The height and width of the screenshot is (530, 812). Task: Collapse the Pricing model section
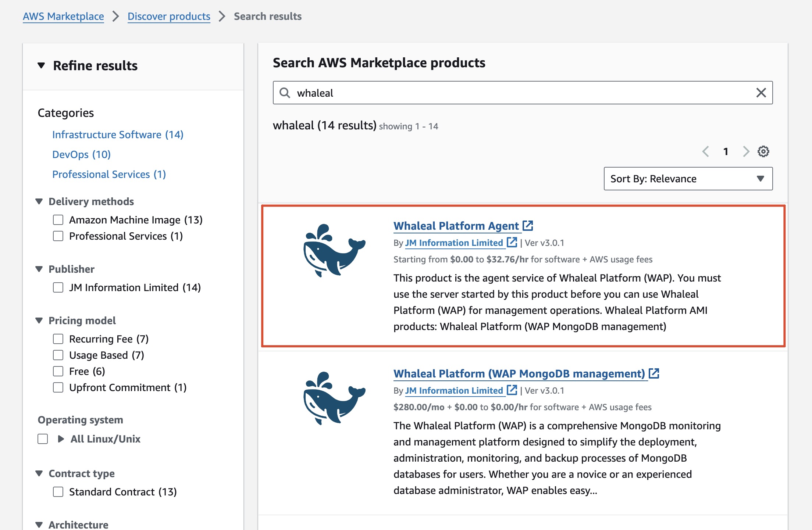pos(39,320)
